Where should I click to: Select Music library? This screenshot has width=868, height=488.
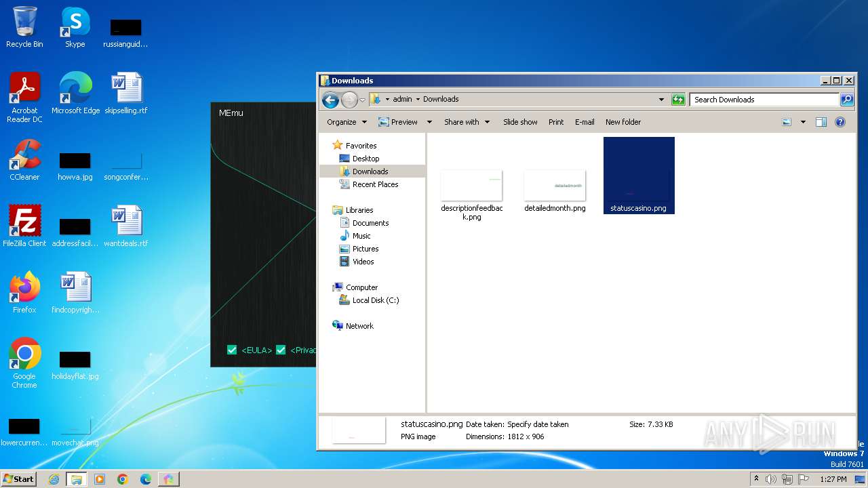click(361, 236)
